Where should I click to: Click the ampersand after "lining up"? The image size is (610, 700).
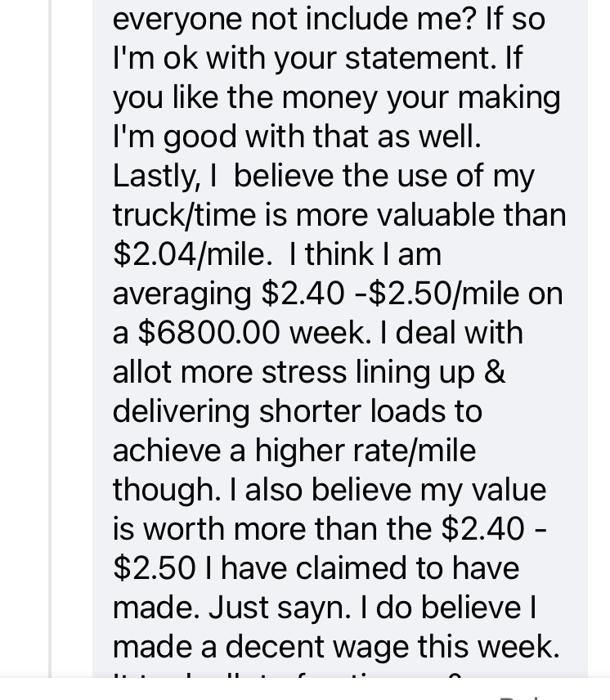coord(495,372)
